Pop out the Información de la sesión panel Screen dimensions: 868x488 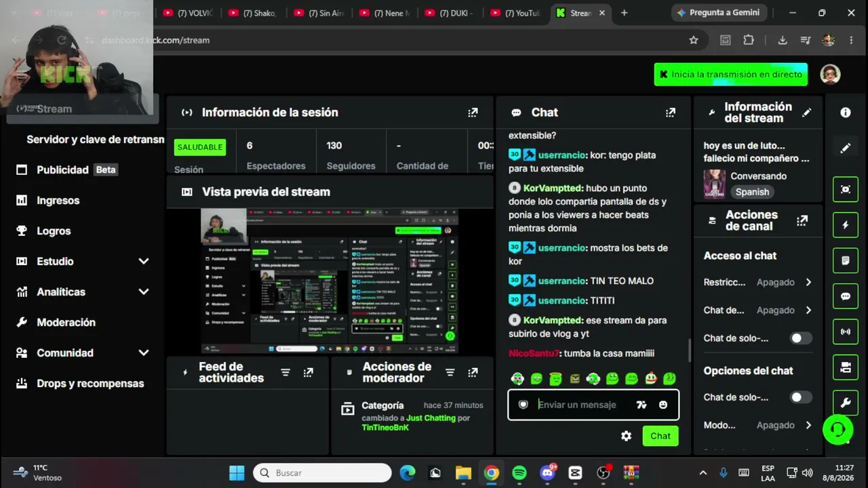(473, 113)
